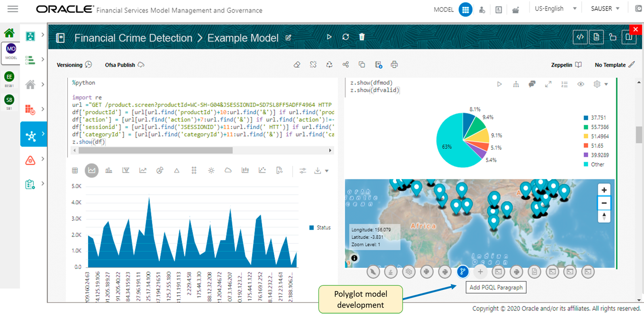The image size is (644, 316).
Task: Expand the chevron beside the gray home icon
Action: click(42, 84)
